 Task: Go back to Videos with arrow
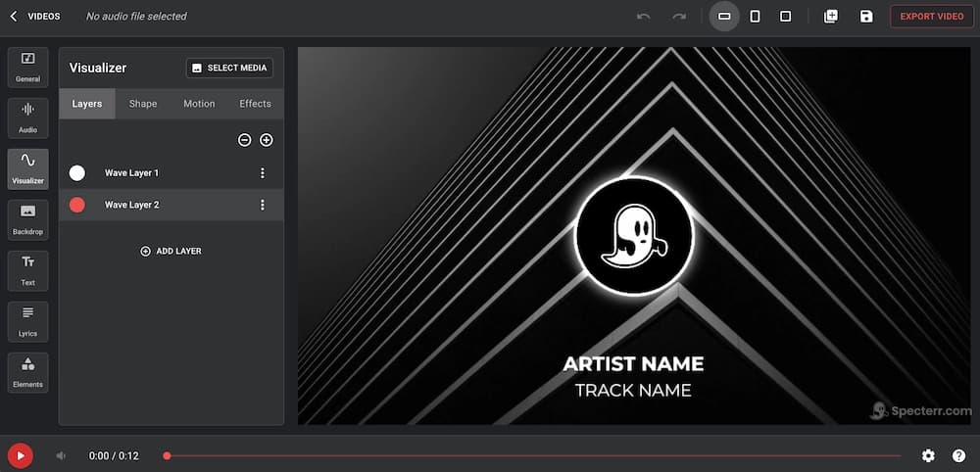(x=14, y=17)
